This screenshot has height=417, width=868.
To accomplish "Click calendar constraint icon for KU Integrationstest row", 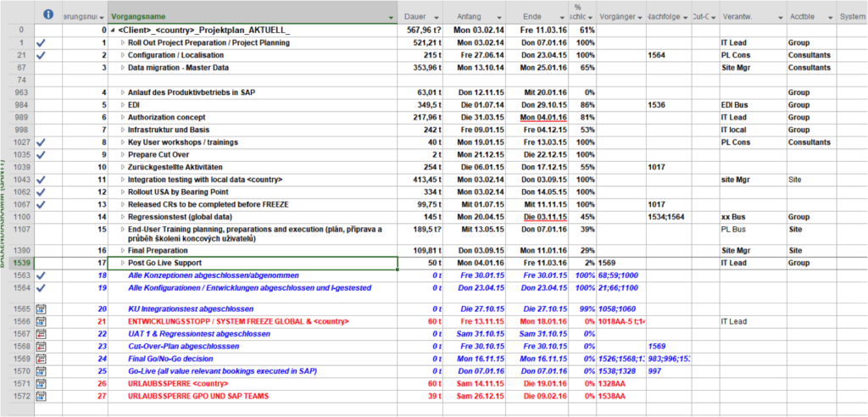I will click(40, 309).
